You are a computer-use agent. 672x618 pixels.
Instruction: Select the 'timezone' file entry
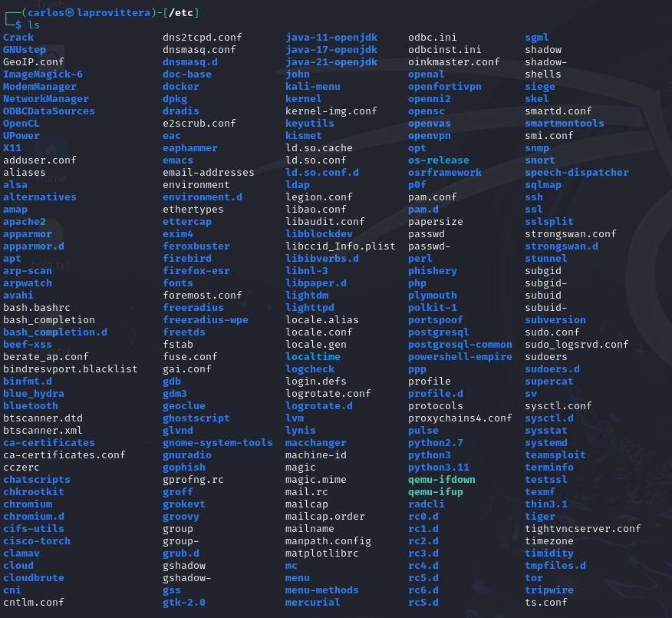549,540
